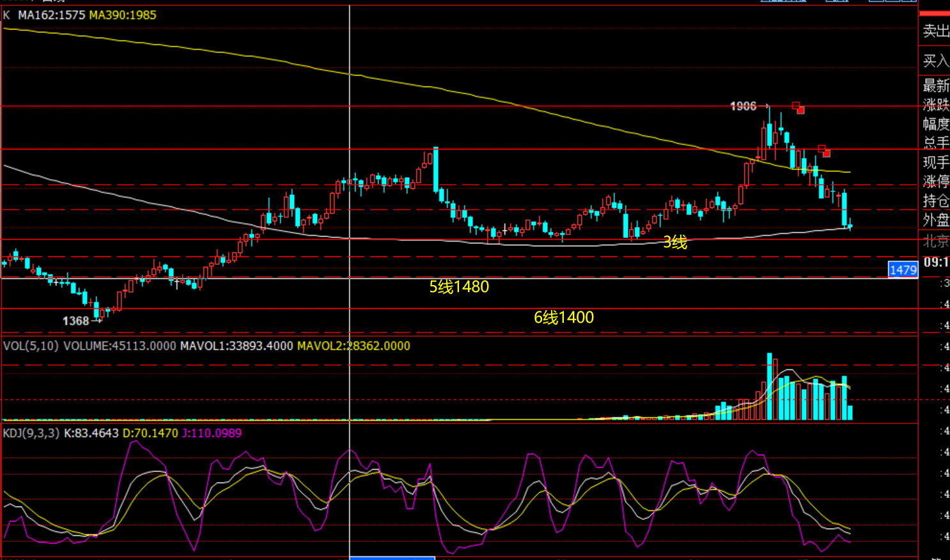
Task: Select the '6线1400' annotation text
Action: (x=564, y=317)
